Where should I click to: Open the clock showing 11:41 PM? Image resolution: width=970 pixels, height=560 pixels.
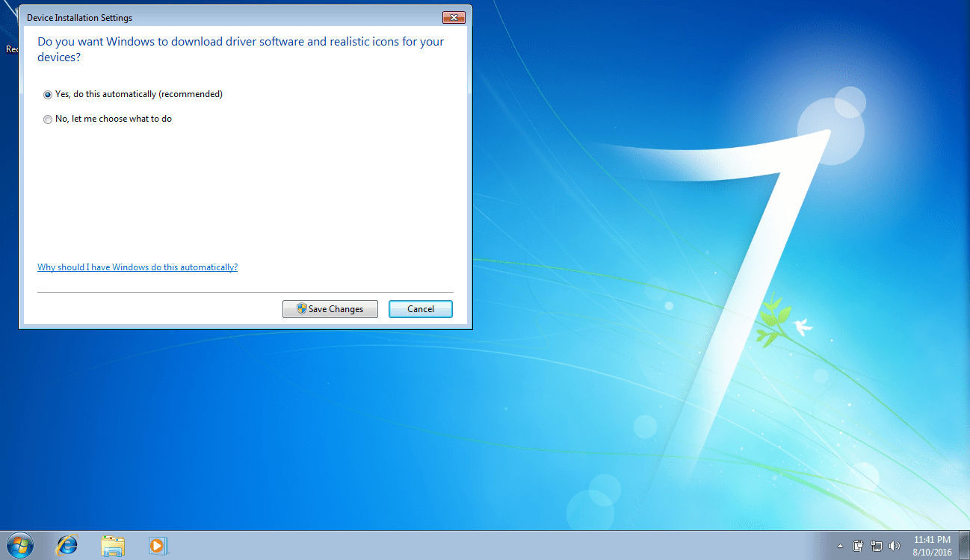[x=933, y=546]
